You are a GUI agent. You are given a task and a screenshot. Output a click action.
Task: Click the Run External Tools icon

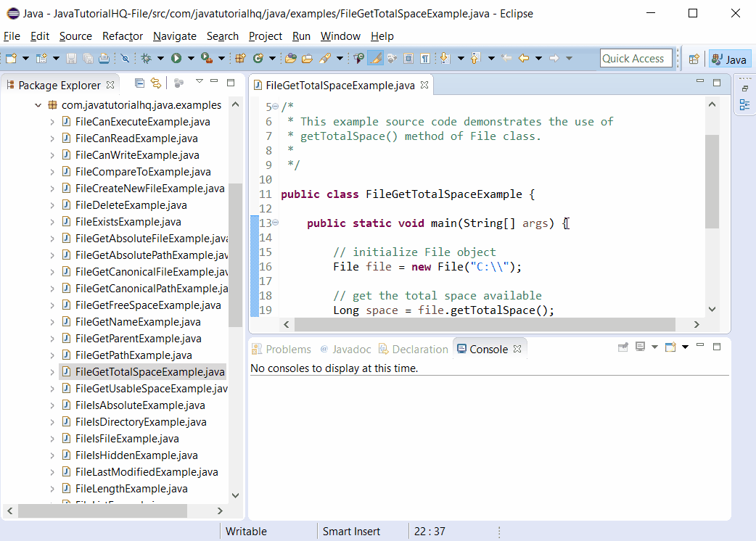(x=206, y=58)
